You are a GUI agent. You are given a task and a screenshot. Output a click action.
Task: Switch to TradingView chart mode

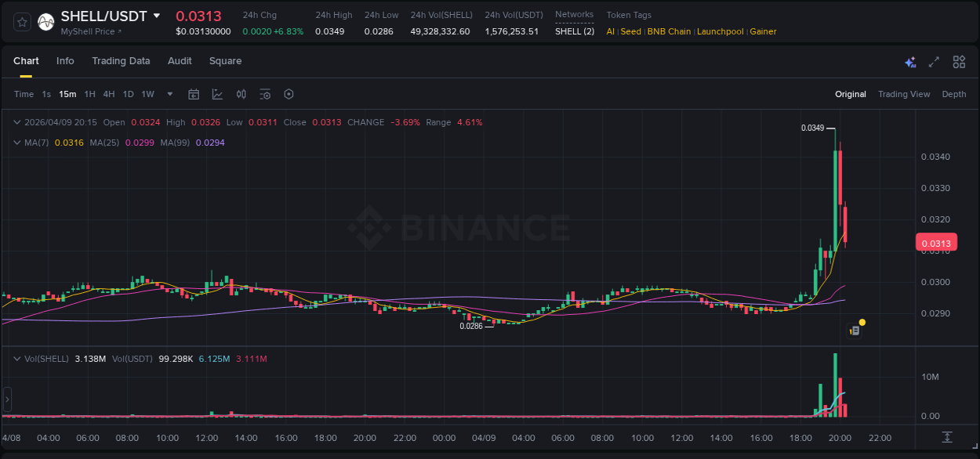pyautogui.click(x=904, y=94)
